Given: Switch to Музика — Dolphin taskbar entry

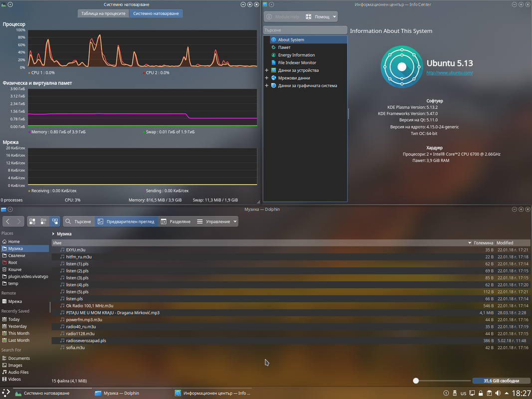Looking at the screenshot, I should [x=132, y=393].
